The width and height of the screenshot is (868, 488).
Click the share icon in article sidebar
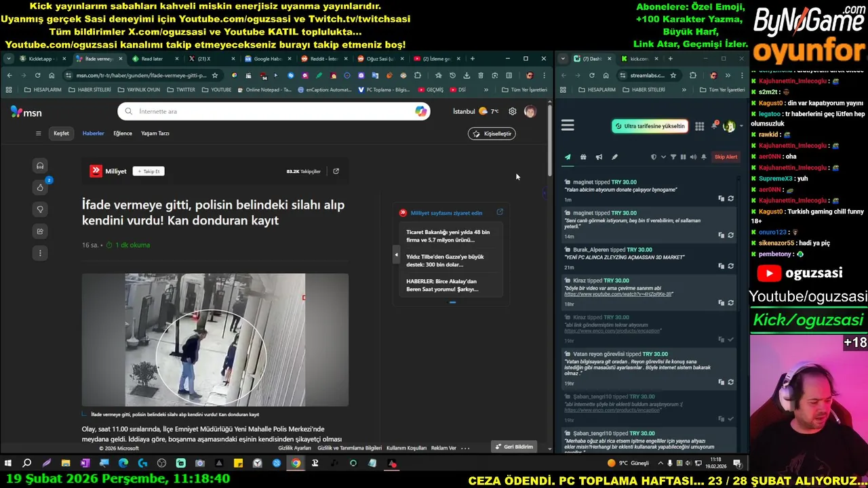pyautogui.click(x=40, y=231)
